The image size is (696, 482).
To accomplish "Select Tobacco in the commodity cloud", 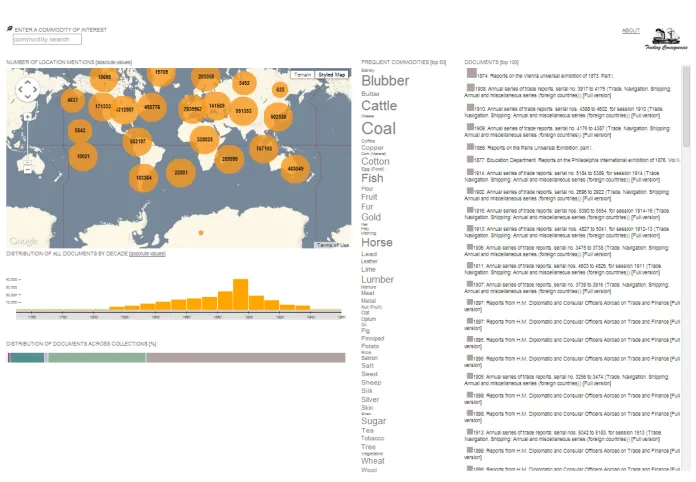I will (373, 438).
